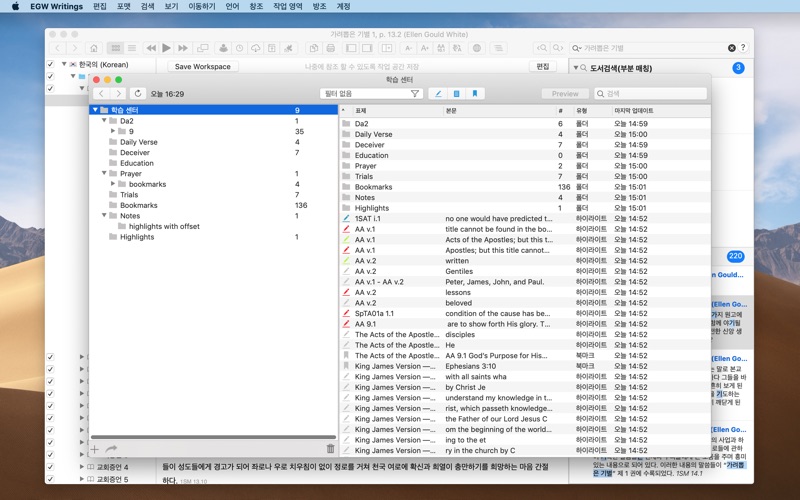Image resolution: width=800 pixels, height=500 pixels.
Task: Sort by 마지막 업데이트 column header
Action: [634, 110]
